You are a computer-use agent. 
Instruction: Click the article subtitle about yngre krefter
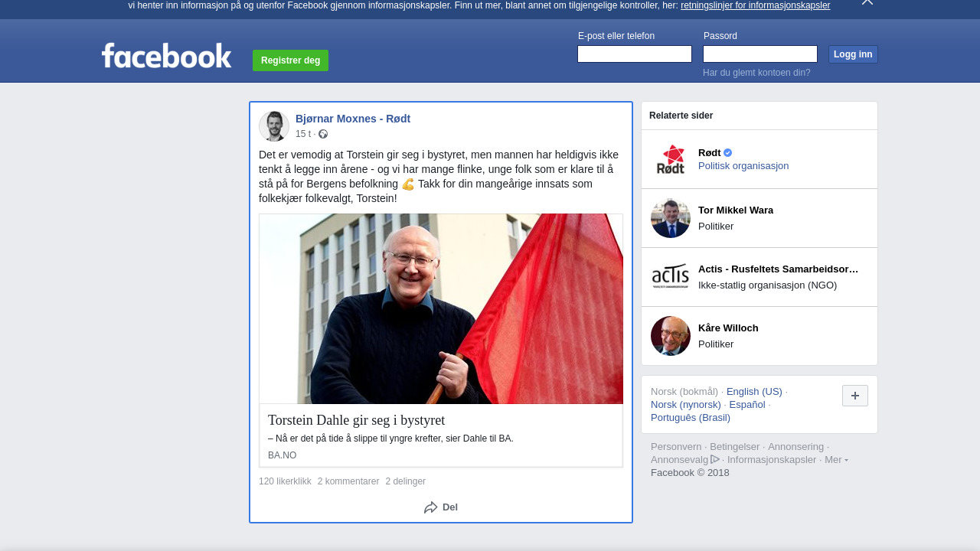390,439
